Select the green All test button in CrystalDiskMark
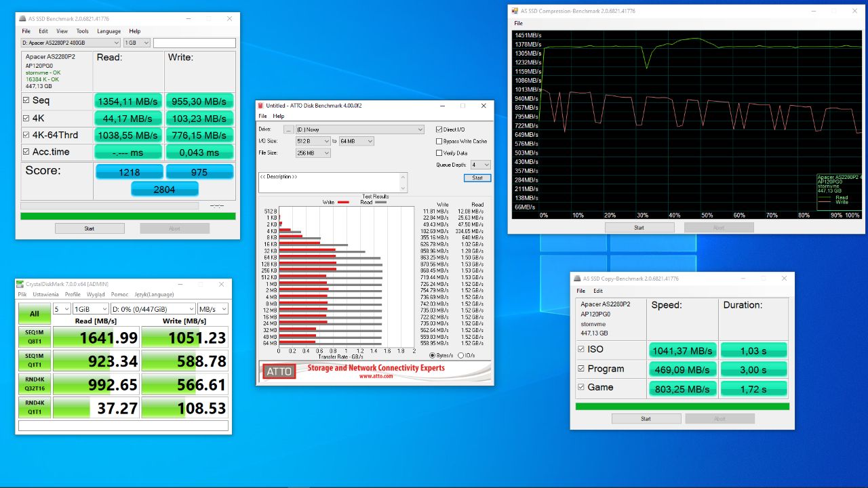The height and width of the screenshot is (488, 868). [33, 313]
